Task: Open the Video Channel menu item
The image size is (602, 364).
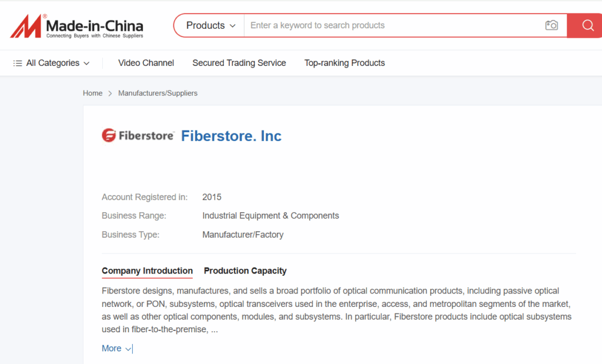Action: 146,63
